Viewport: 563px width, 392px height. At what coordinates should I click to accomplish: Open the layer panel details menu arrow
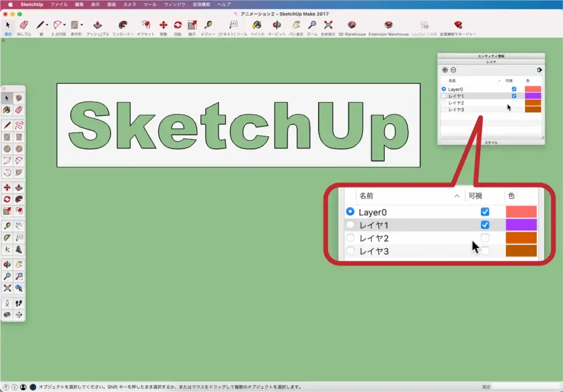pos(539,70)
